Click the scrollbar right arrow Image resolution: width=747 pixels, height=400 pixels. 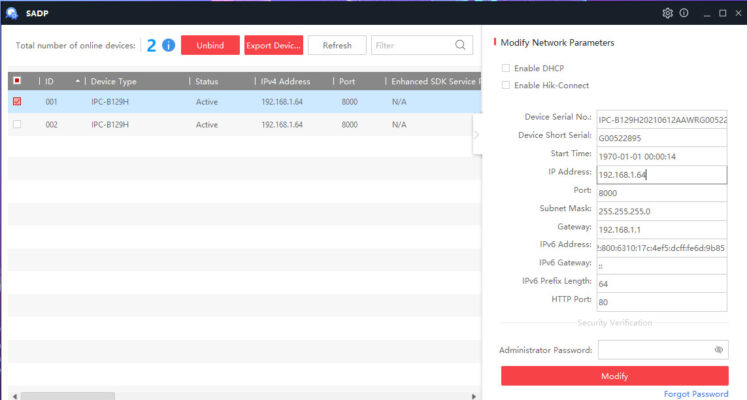tap(474, 396)
